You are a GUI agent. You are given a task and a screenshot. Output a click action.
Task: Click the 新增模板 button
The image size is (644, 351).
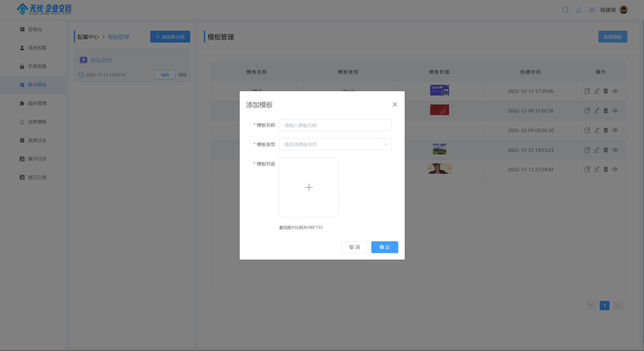[x=613, y=37]
